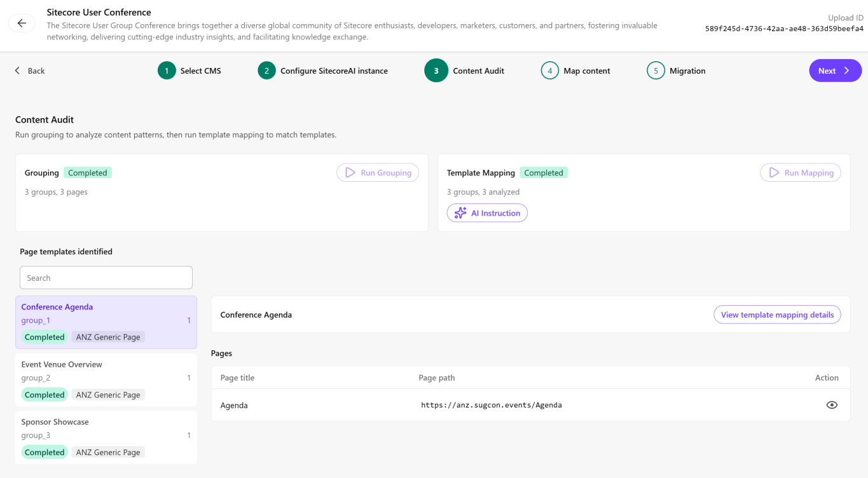Go to step 1 Select CMS
This screenshot has height=478, width=868.
(x=189, y=71)
